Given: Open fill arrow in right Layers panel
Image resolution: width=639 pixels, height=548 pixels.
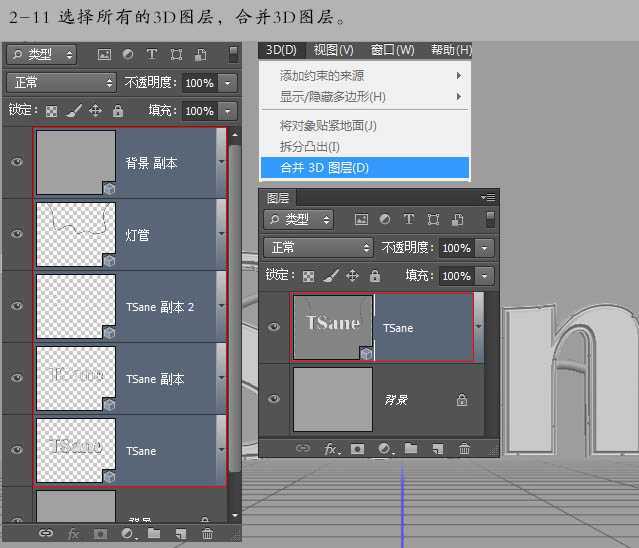Looking at the screenshot, I should (484, 276).
